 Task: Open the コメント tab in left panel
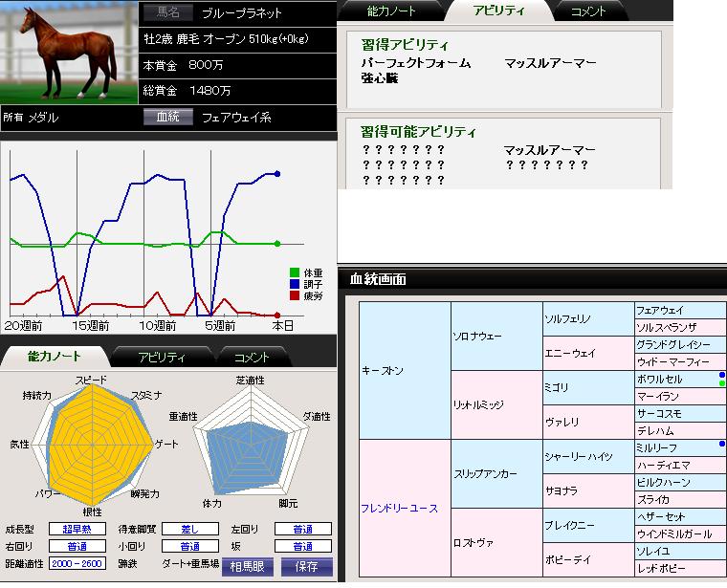[x=252, y=358]
